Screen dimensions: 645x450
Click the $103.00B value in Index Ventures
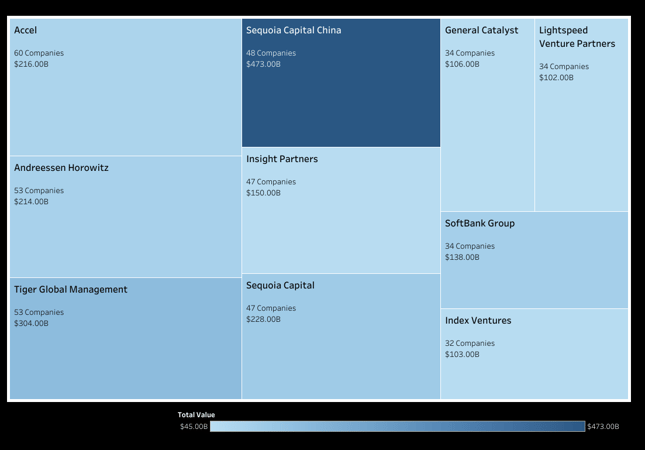(462, 354)
